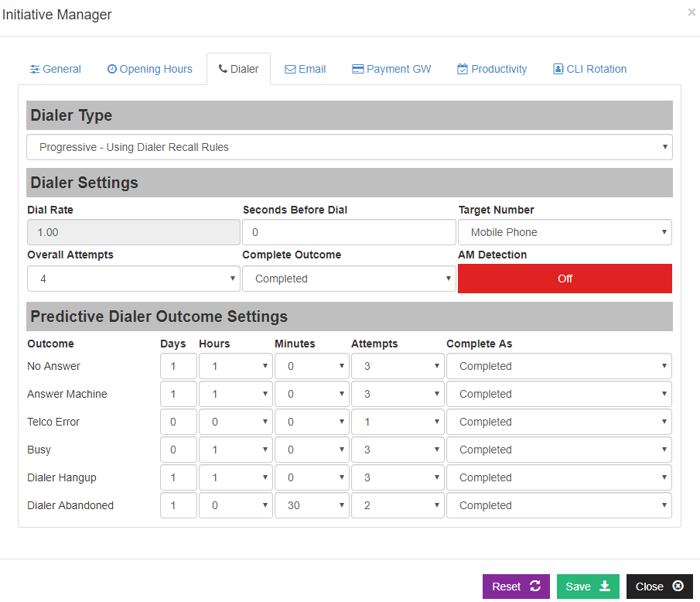Open No Answer Minutes dropdown
The image size is (700, 602).
click(312, 366)
